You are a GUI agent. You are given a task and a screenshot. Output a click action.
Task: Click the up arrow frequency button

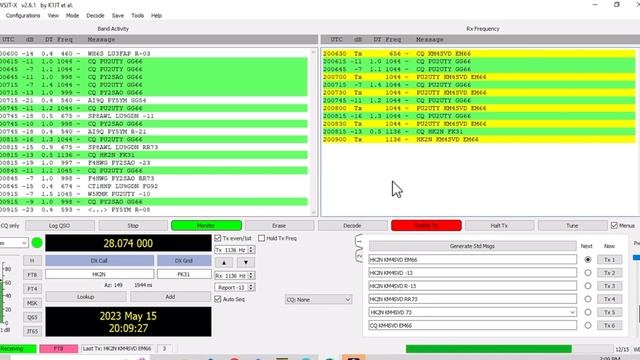click(x=224, y=262)
